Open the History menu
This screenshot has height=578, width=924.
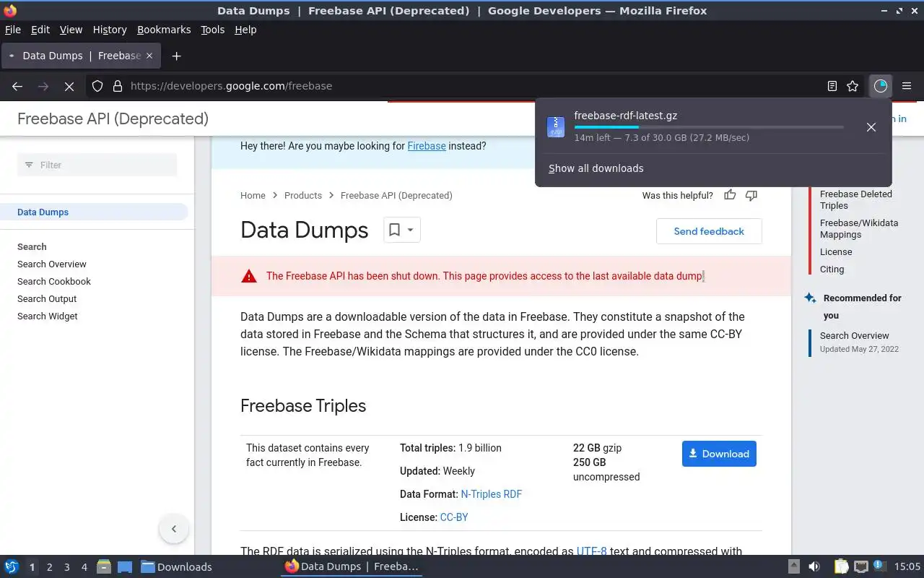(x=110, y=30)
